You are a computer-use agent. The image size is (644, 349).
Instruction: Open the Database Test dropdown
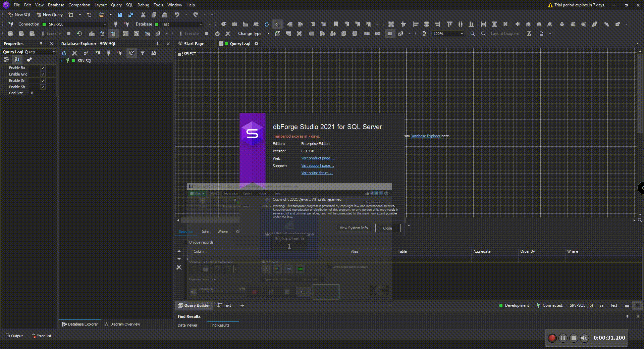(179, 24)
